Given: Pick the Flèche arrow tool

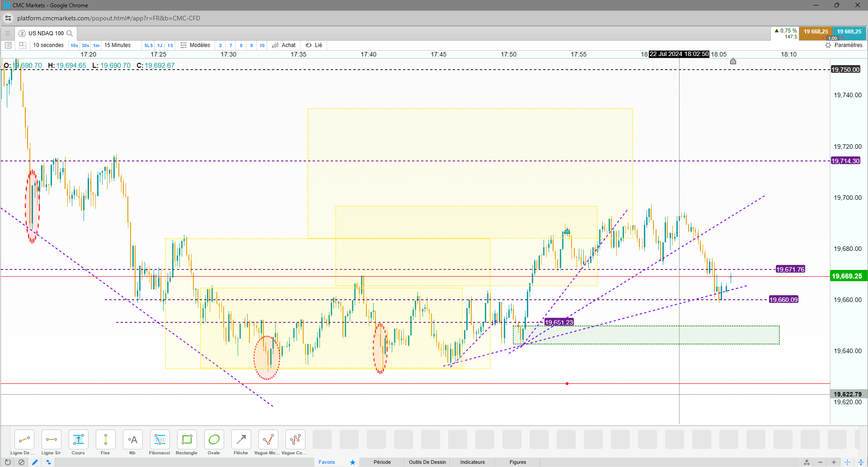Looking at the screenshot, I should [x=241, y=442].
